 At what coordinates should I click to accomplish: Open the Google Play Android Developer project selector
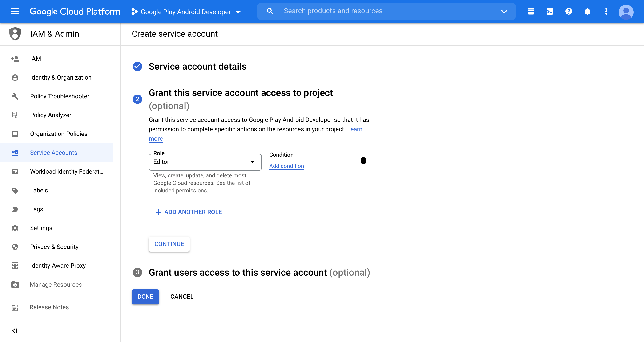pyautogui.click(x=186, y=12)
